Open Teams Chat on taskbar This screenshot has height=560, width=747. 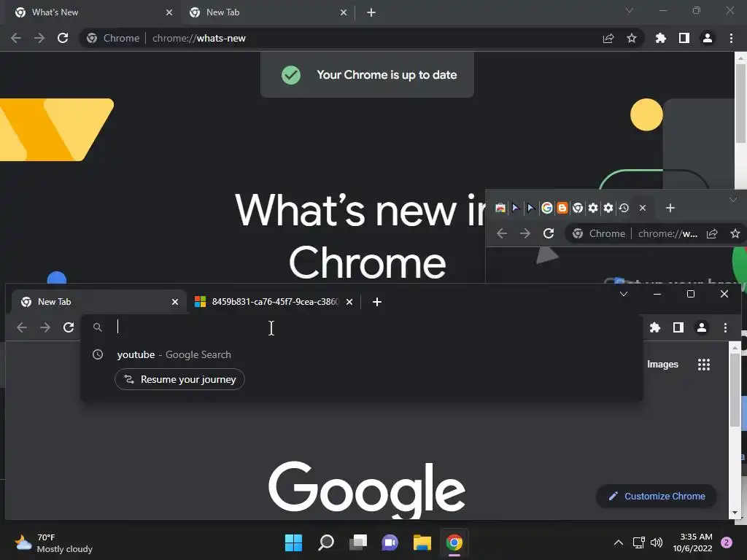click(390, 542)
